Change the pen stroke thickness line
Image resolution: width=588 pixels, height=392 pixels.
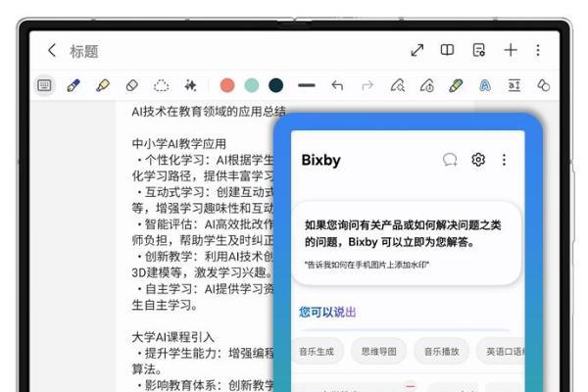(x=307, y=85)
